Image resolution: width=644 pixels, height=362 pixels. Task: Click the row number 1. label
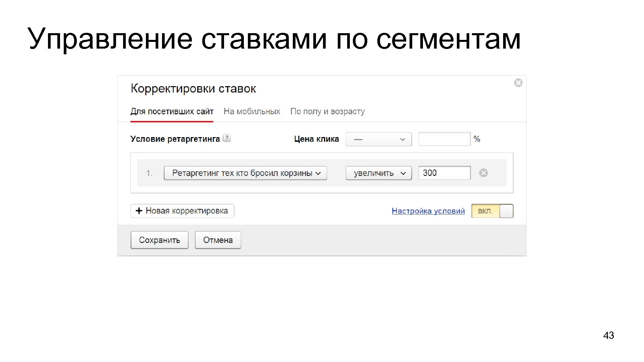149,173
